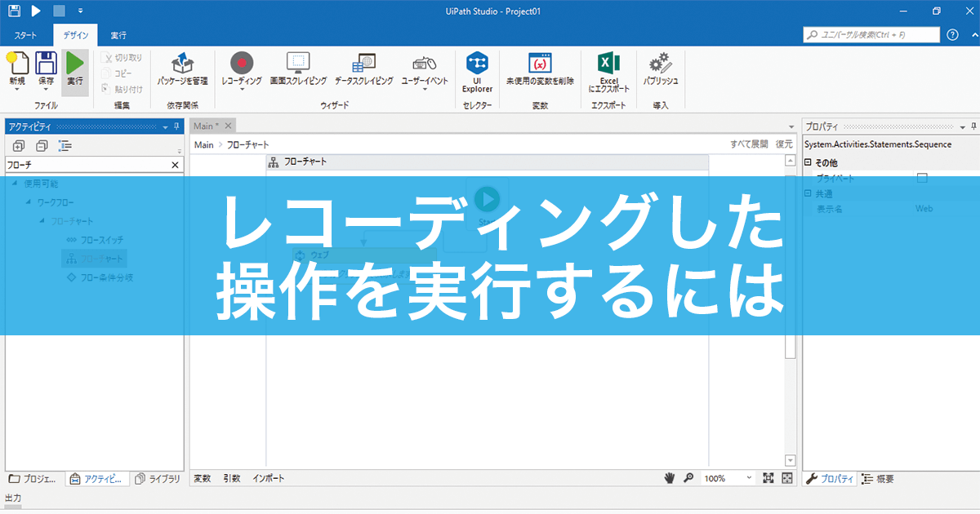Open the document tab list dropdown

click(791, 126)
